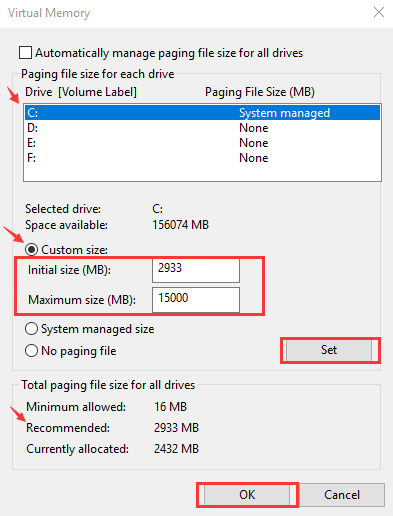Enable automatically manage paging file size checkbox
This screenshot has height=516, width=393.
pos(26,53)
